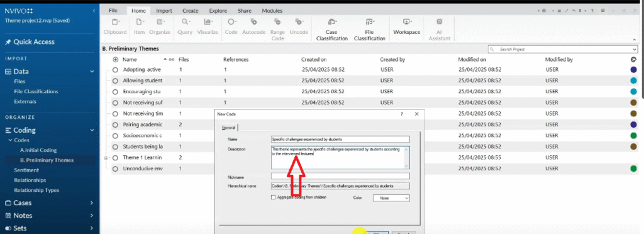Open Sentiment under Coding
The width and height of the screenshot is (644, 234).
pyautogui.click(x=26, y=170)
